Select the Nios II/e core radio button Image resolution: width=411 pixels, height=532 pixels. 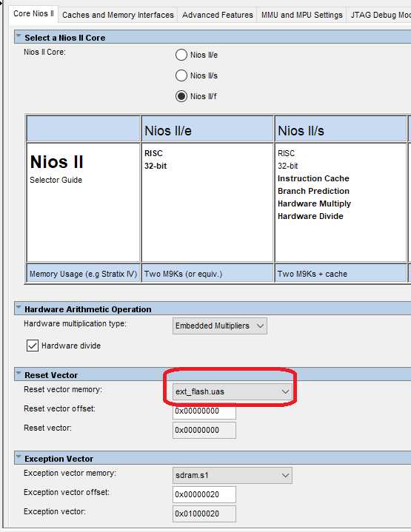[x=181, y=55]
